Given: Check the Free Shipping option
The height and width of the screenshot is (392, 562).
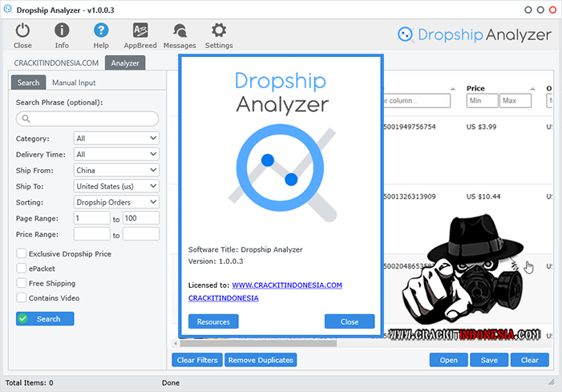Looking at the screenshot, I should point(22,283).
